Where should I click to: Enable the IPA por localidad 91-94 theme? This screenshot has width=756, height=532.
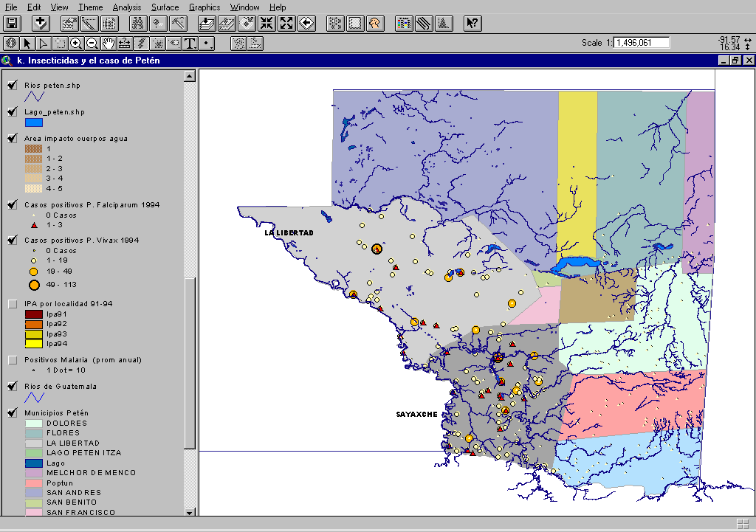(13, 304)
